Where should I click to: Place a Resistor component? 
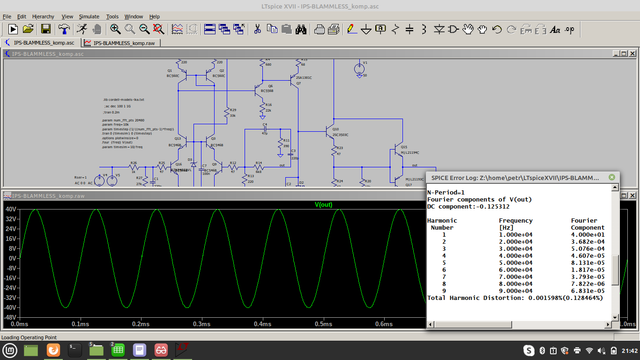point(395,29)
